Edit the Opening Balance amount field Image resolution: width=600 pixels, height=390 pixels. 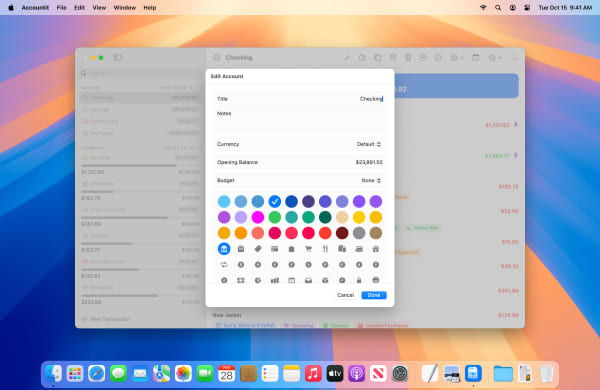[300, 162]
